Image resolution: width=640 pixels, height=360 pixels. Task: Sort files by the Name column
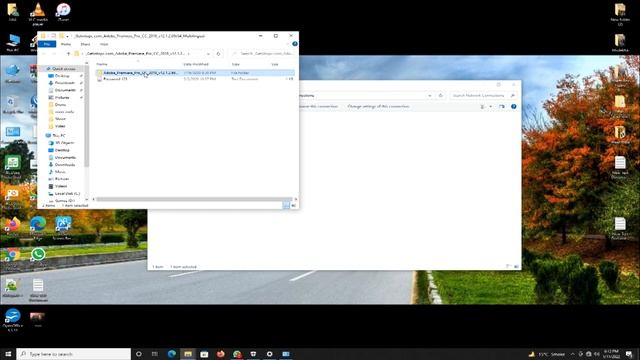pyautogui.click(x=102, y=64)
